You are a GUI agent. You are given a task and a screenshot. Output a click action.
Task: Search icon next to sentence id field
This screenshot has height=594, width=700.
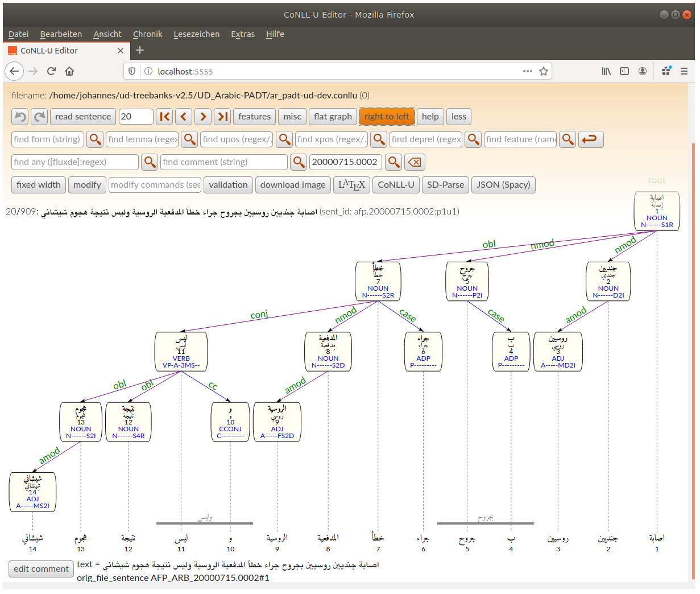click(x=394, y=162)
